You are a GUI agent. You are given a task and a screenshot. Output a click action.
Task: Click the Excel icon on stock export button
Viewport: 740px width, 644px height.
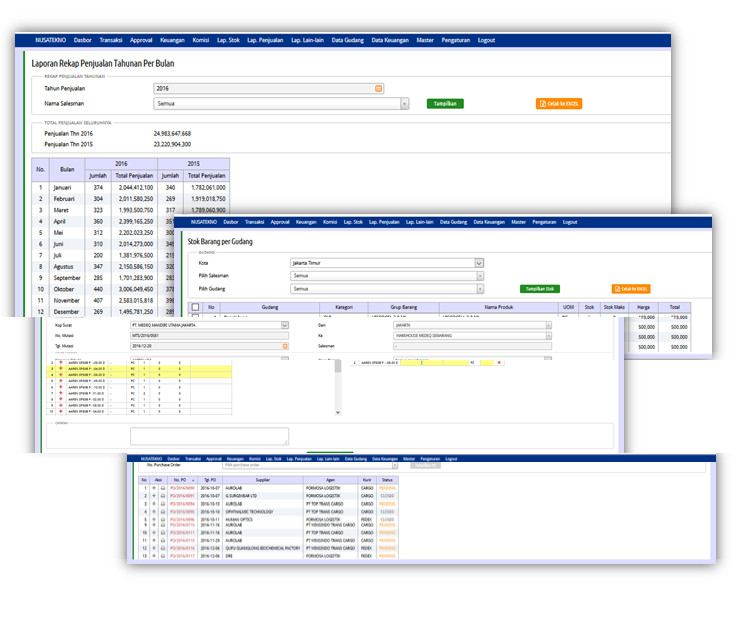(x=617, y=289)
